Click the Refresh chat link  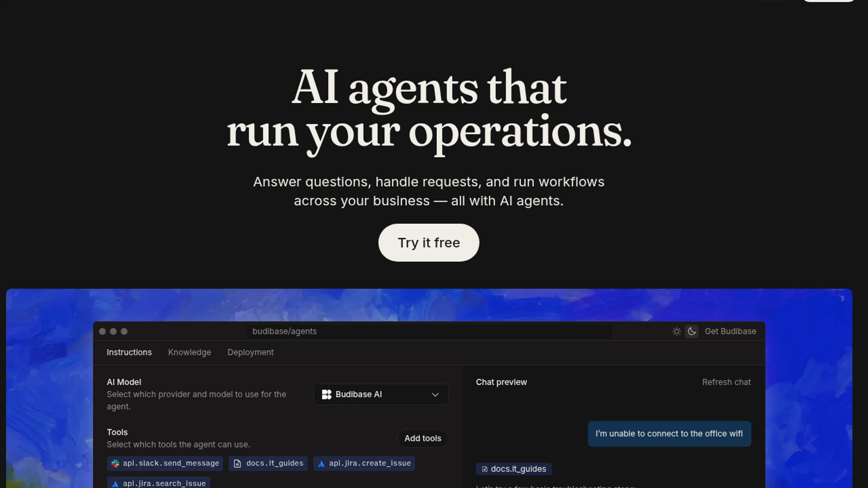[726, 382]
